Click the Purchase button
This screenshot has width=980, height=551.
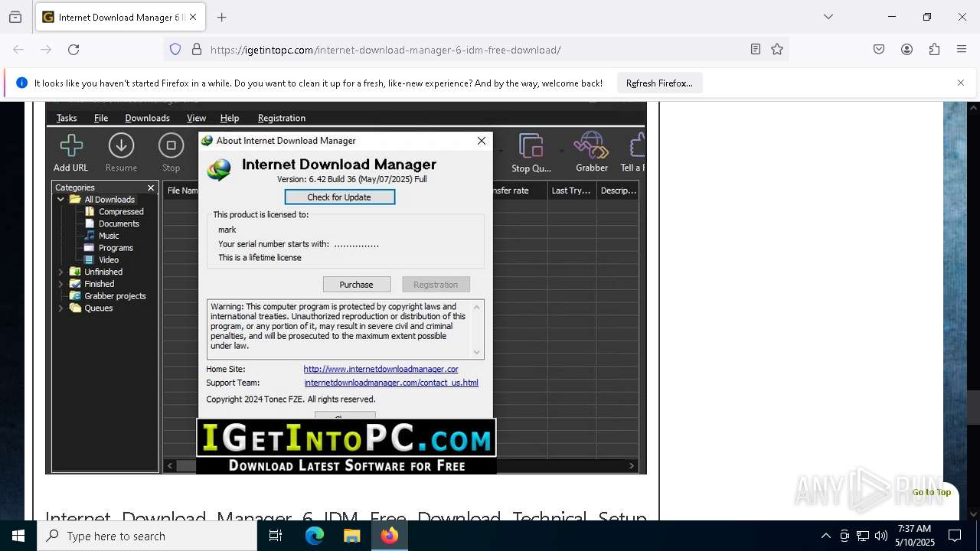357,285
